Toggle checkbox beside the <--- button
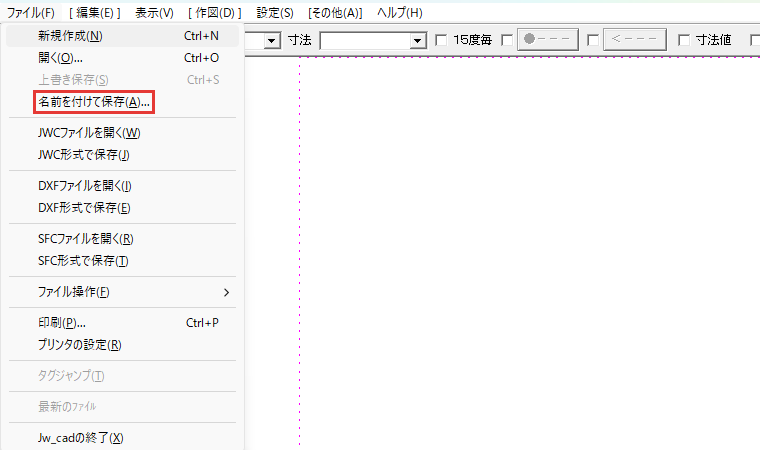The width and height of the screenshot is (760, 450). (592, 40)
